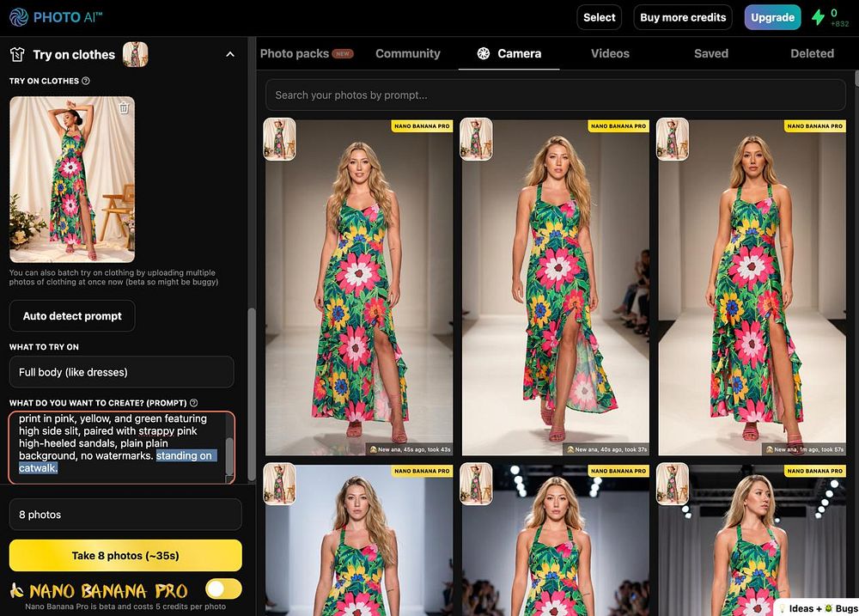Click the Photo AI swirl logo

point(19,17)
